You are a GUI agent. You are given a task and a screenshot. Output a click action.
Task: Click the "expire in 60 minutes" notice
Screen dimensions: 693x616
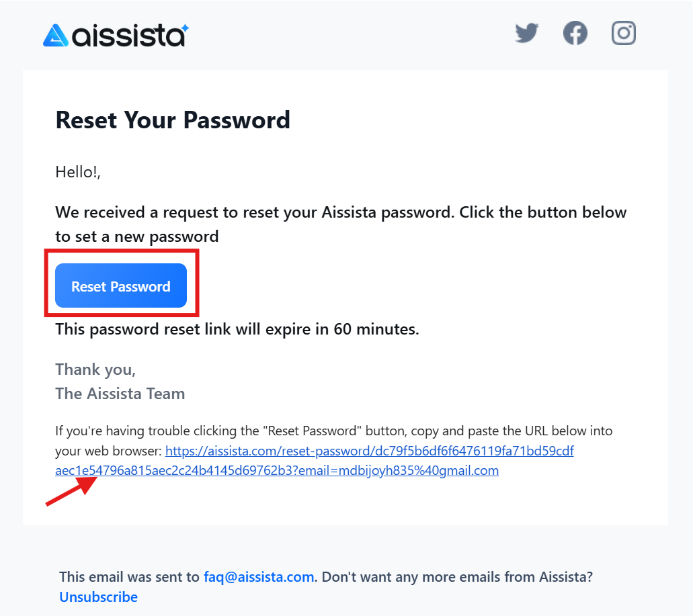pyautogui.click(x=237, y=329)
